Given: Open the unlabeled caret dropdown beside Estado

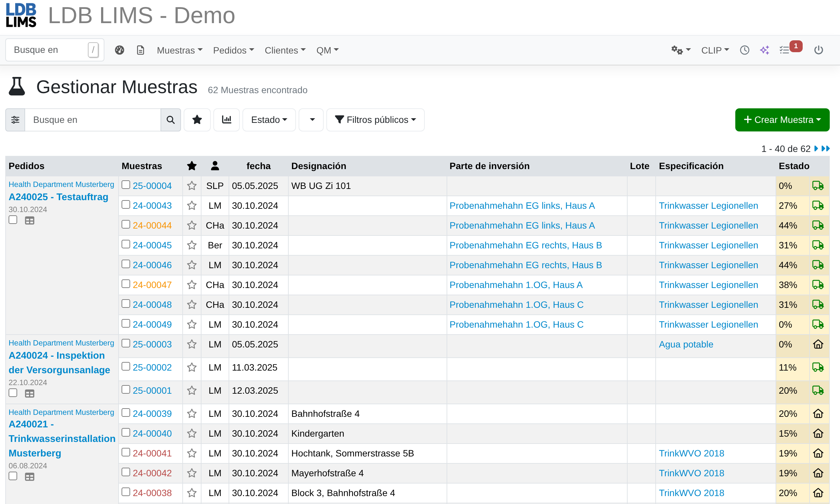Looking at the screenshot, I should click(311, 120).
